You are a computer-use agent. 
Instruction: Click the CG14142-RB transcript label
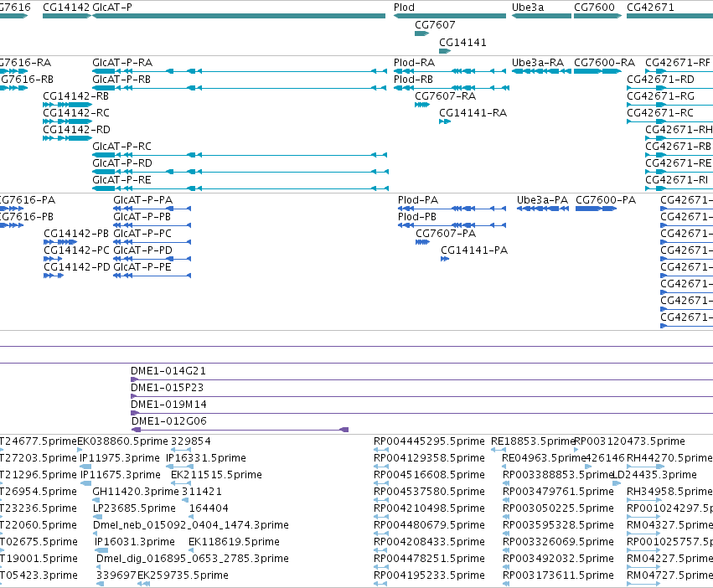point(76,96)
